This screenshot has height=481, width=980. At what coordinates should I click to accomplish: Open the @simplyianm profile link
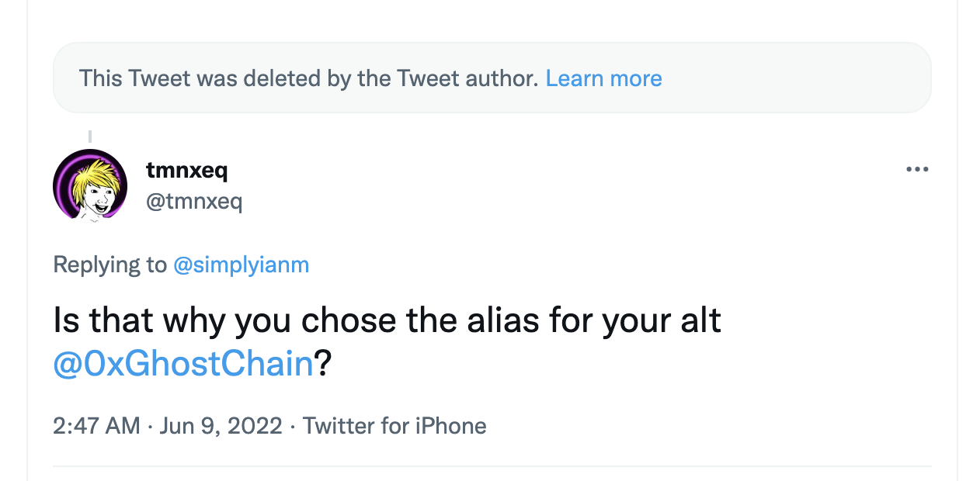(x=241, y=265)
